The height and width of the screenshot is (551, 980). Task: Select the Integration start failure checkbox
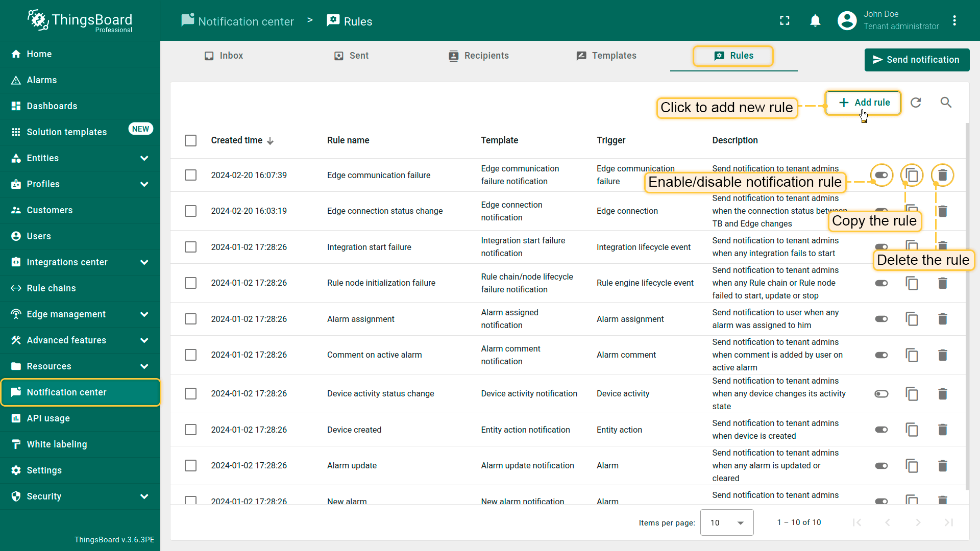tap(190, 247)
